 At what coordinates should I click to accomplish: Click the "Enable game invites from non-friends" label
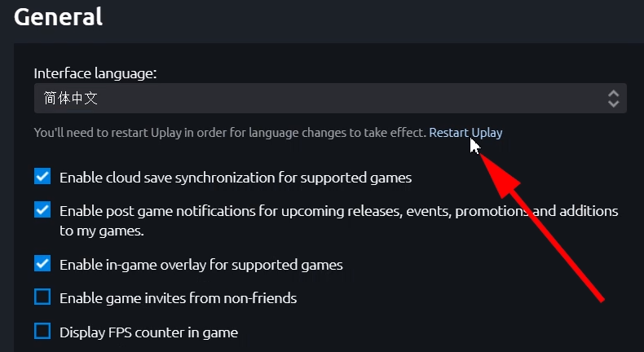pos(178,298)
